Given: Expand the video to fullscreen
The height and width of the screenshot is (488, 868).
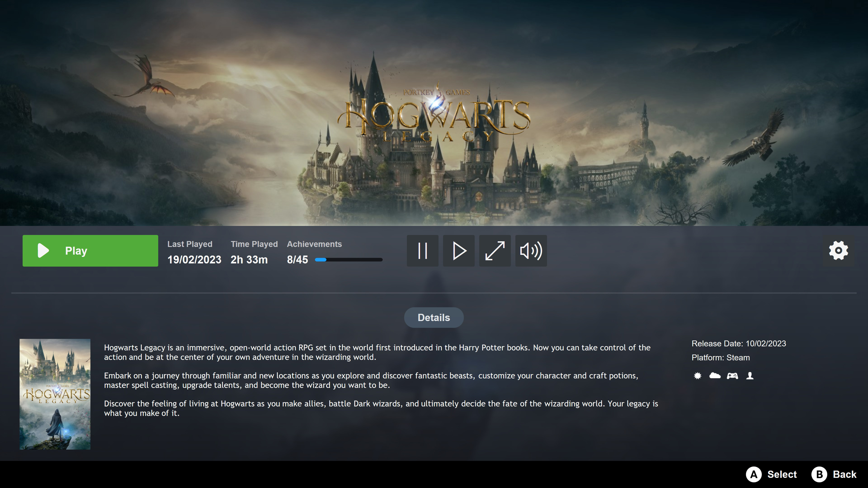Looking at the screenshot, I should pos(495,251).
